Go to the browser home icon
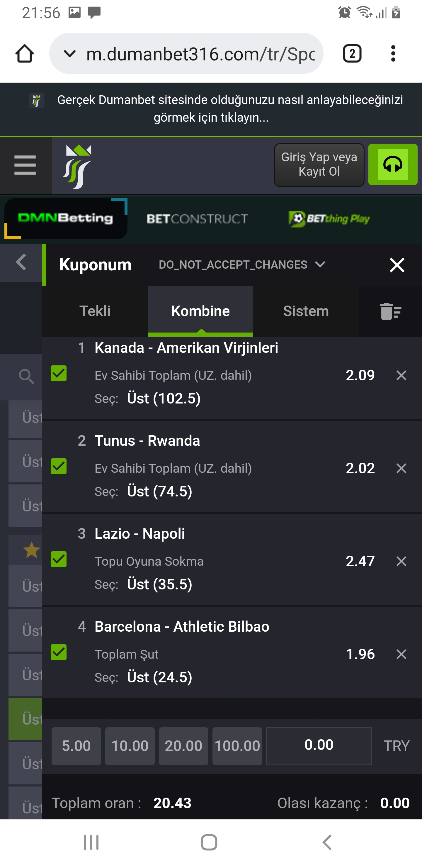The width and height of the screenshot is (422, 868). coord(25,54)
